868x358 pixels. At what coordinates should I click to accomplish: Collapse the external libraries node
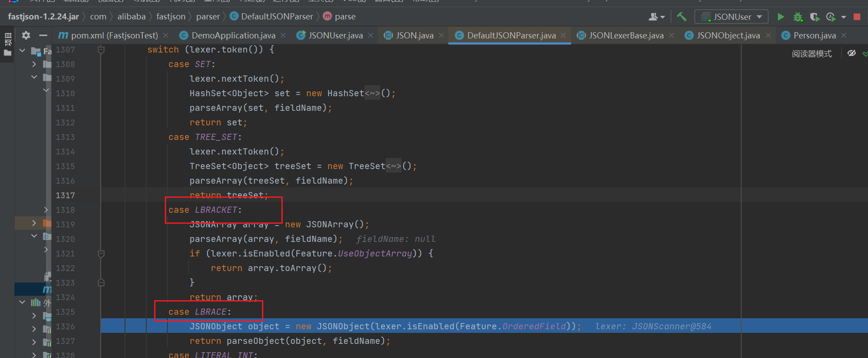[22, 302]
